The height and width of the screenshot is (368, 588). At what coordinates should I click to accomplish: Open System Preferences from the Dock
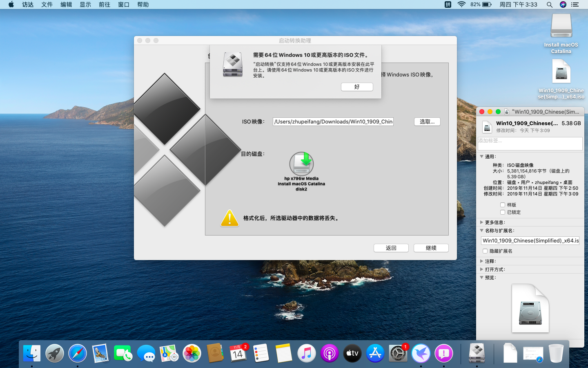[x=398, y=353]
